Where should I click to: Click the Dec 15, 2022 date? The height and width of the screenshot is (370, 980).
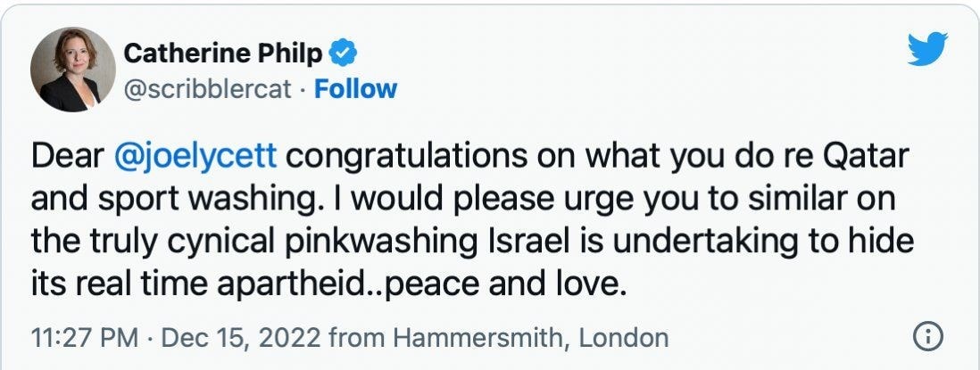point(241,338)
